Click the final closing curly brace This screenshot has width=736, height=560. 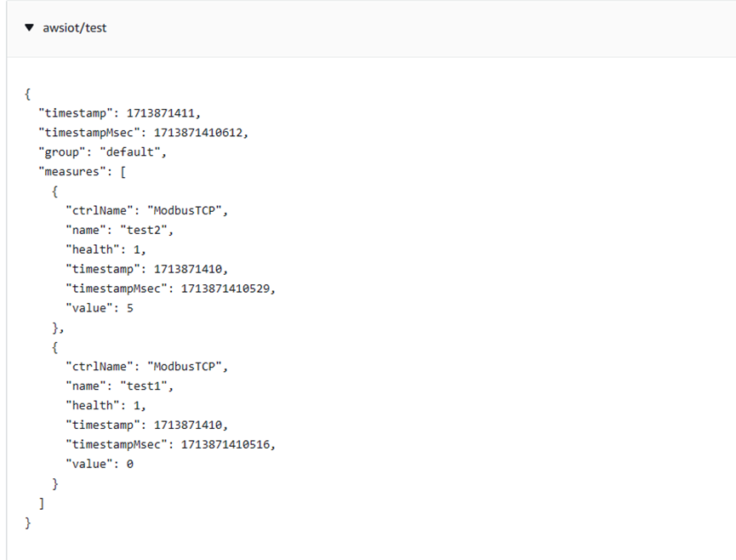coord(28,523)
